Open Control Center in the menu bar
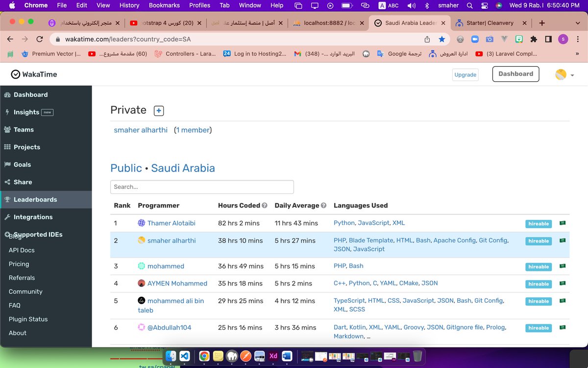 point(484,5)
